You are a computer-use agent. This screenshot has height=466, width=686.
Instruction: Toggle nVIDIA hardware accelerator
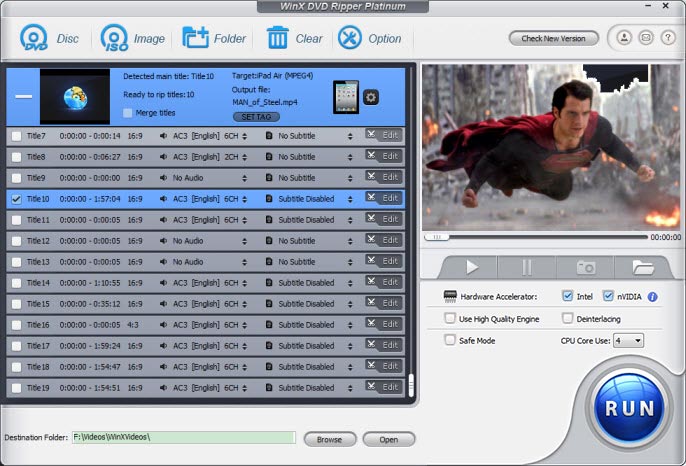point(608,296)
